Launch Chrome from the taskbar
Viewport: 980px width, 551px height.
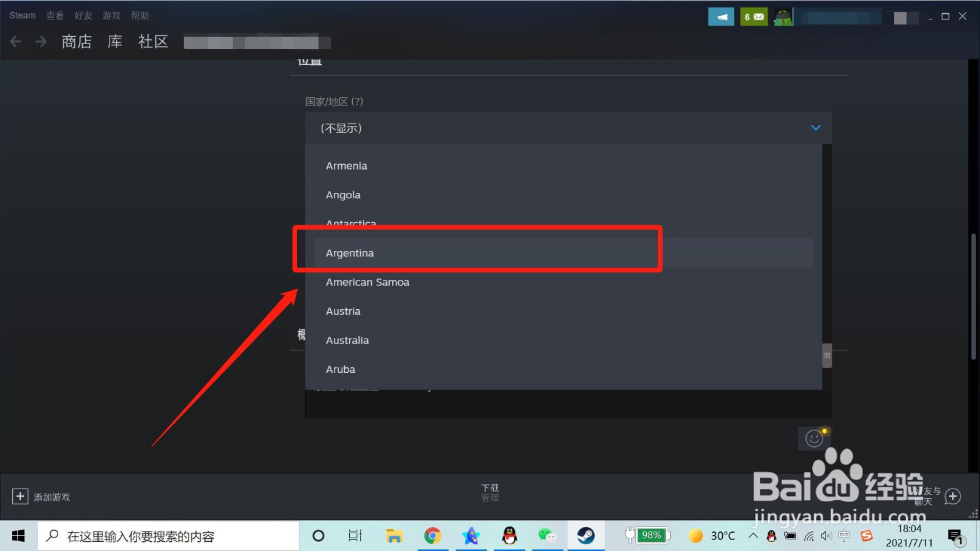coord(433,536)
